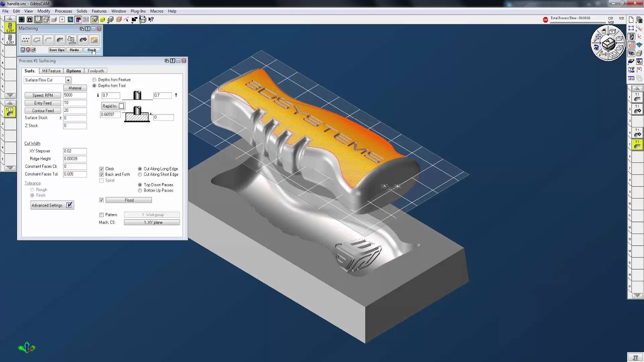Select the yellow process tile in process list

(10, 112)
